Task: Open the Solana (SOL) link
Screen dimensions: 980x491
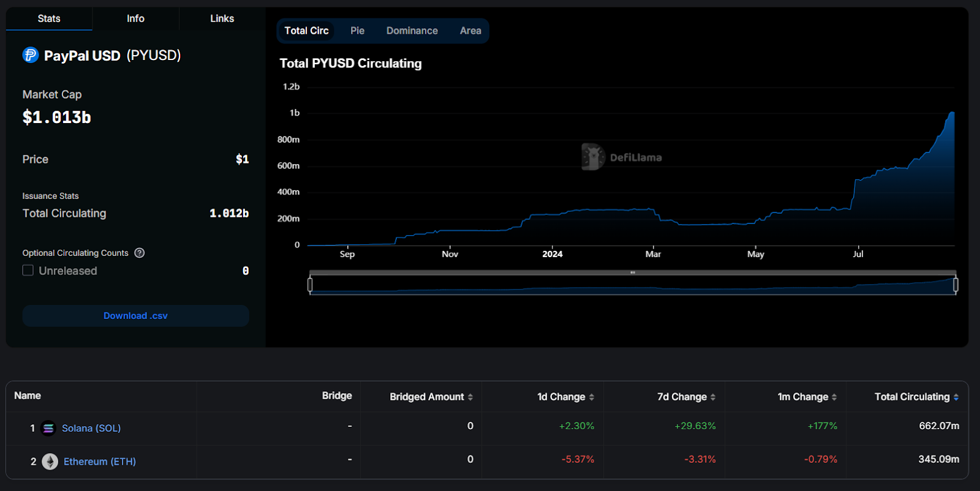Action: [91, 429]
